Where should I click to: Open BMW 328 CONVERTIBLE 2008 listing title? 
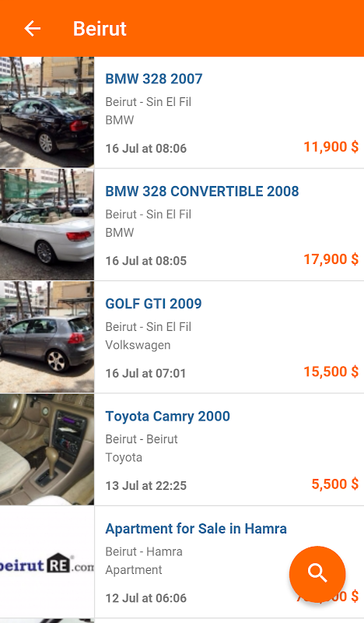click(201, 191)
